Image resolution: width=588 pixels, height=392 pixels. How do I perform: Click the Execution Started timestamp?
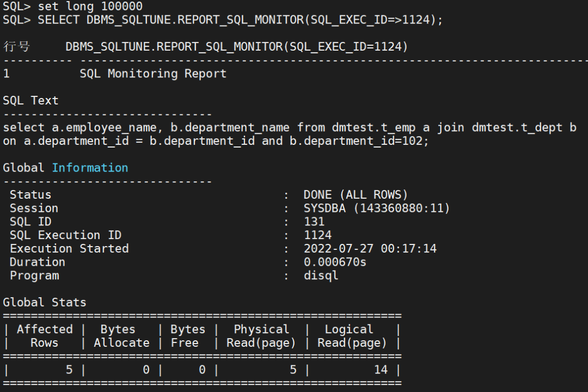pos(370,248)
